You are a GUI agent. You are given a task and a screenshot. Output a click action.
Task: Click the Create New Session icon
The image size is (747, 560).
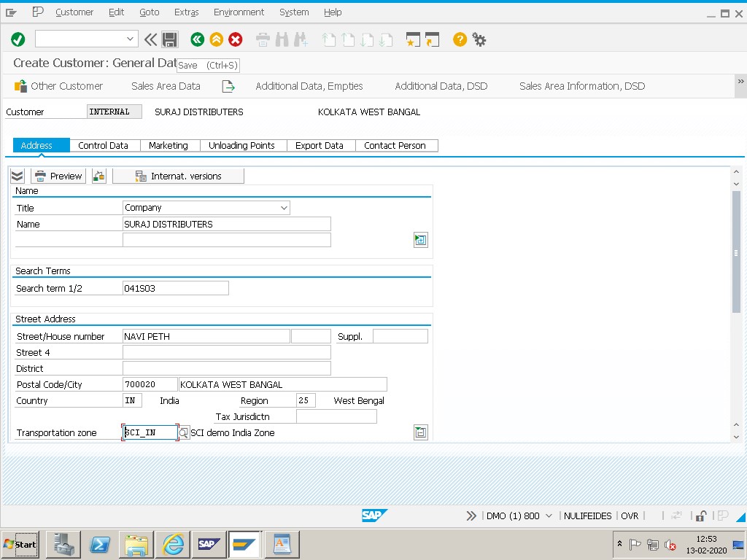coord(413,39)
